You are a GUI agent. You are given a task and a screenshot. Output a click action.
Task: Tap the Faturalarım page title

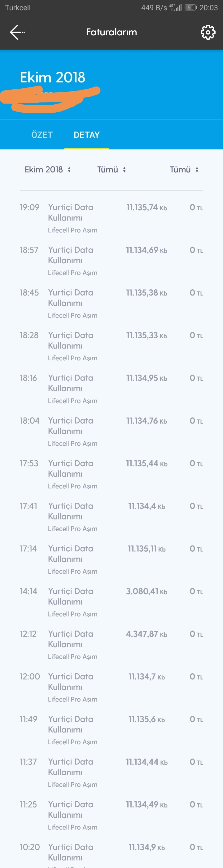[x=111, y=32]
